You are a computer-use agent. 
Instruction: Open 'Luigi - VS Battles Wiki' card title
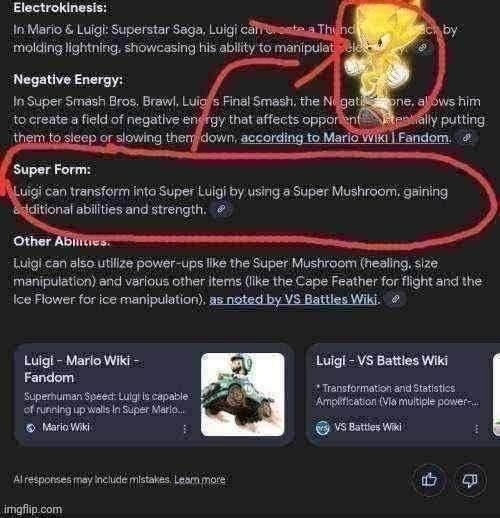point(382,361)
